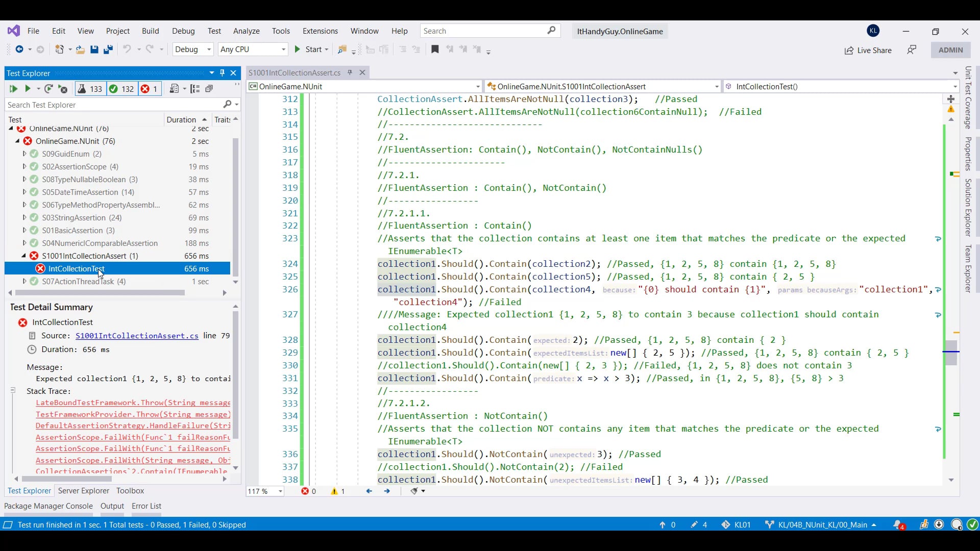Image resolution: width=980 pixels, height=551 pixels.
Task: Open the warnings list via the warning icon
Action: point(335,491)
